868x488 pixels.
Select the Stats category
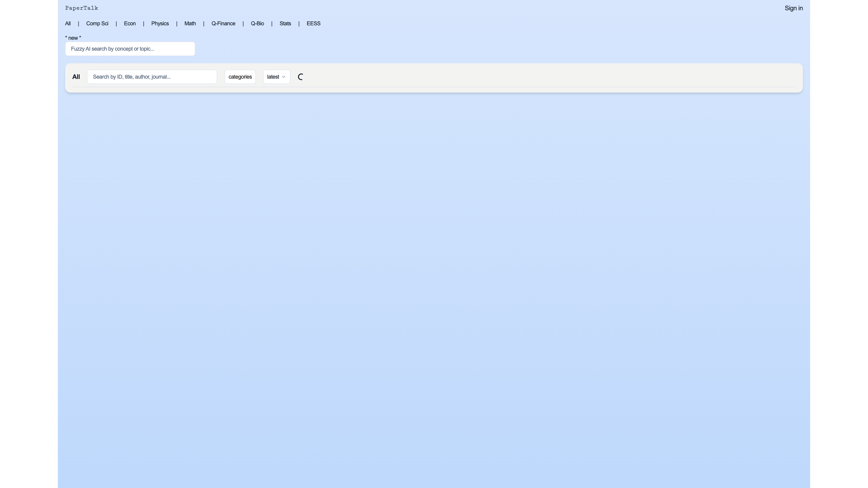pos(285,23)
